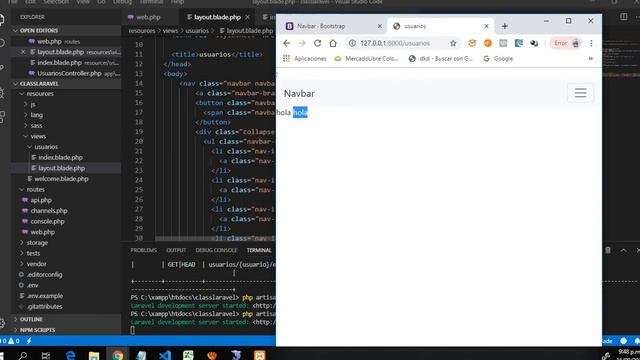Open the MercadoLibre Colo... bookmark
The image size is (640, 360).
coord(366,59)
